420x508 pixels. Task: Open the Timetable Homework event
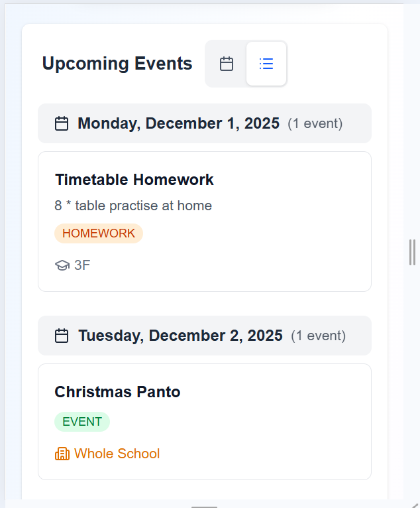134,180
